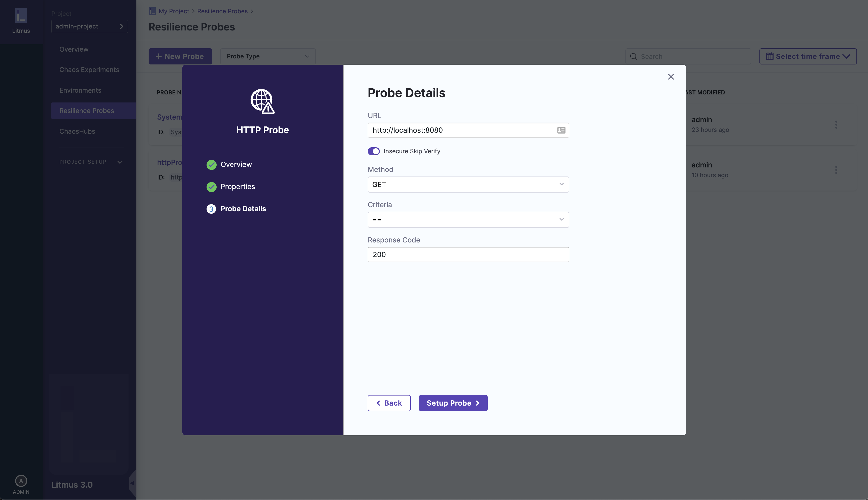
Task: Open the Method dropdown showing GET
Action: pos(468,184)
